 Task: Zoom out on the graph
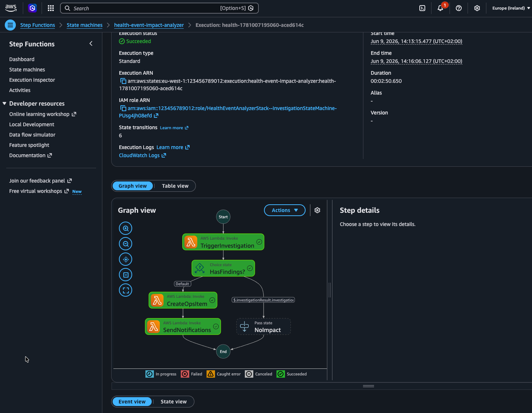(x=126, y=244)
